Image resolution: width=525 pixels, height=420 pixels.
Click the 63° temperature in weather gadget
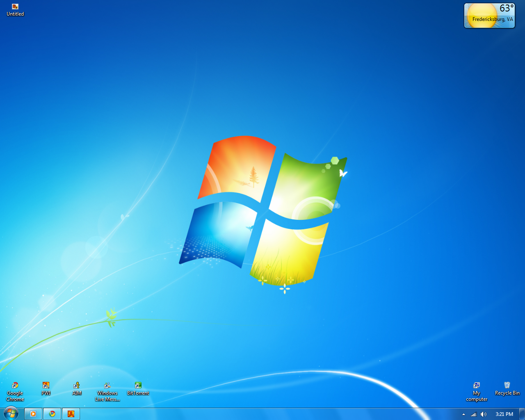pos(506,9)
